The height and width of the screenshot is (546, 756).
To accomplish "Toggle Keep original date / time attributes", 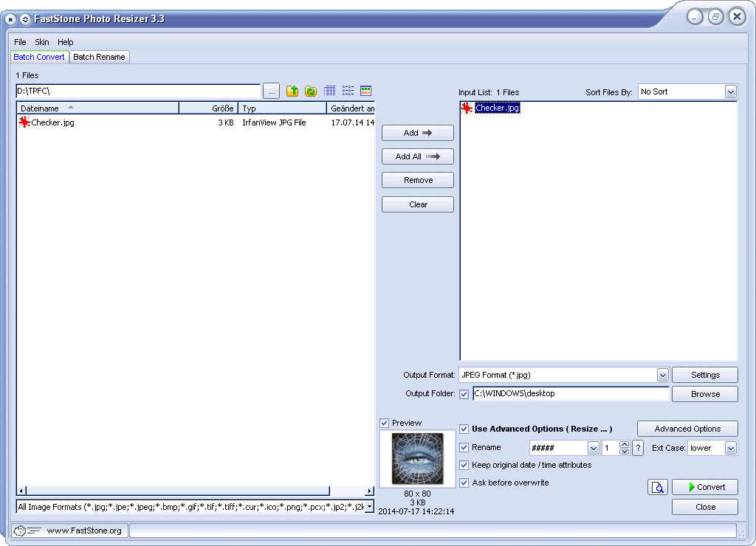I will pos(464,465).
